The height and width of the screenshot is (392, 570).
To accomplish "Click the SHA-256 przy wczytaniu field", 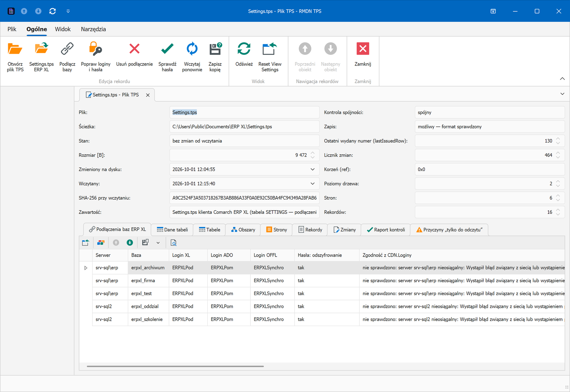I will 244,198.
